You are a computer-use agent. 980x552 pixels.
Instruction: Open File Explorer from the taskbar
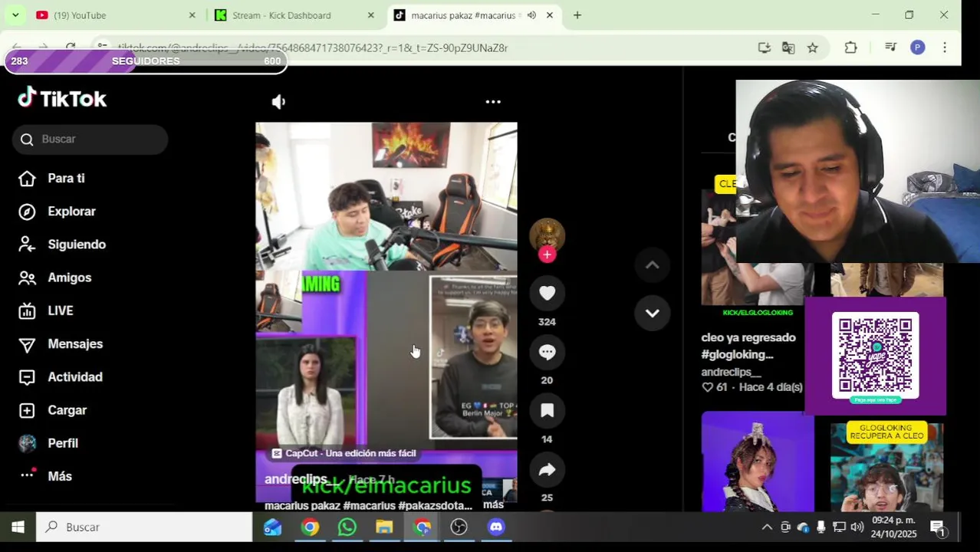[x=384, y=527]
